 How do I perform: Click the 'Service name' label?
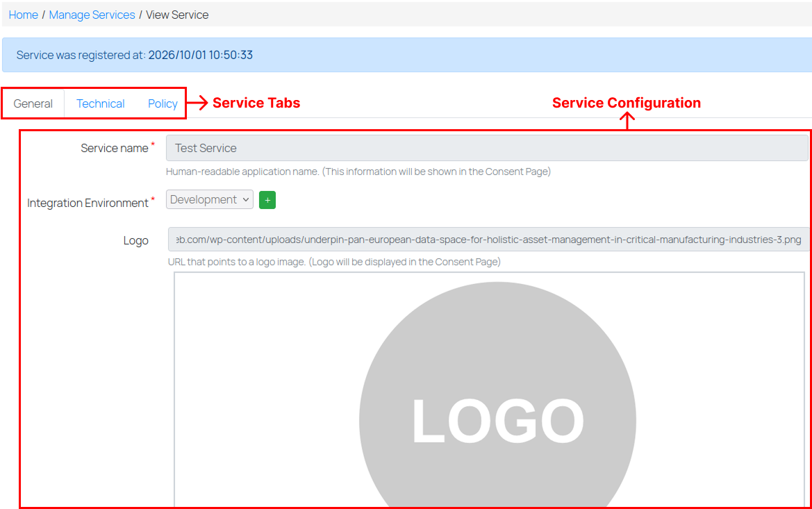pos(115,148)
